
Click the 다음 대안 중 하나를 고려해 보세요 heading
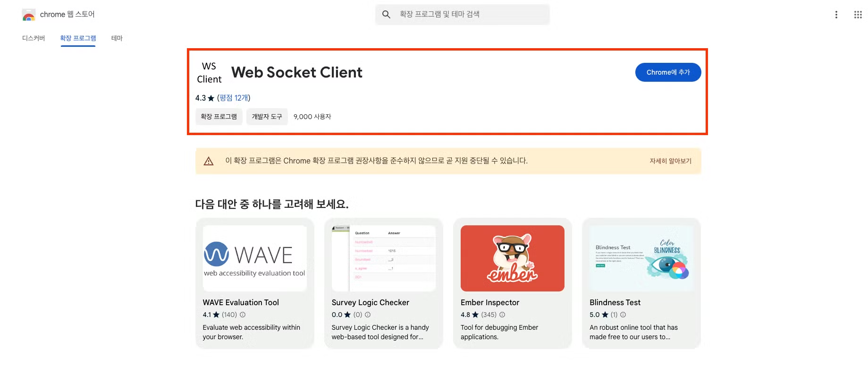pos(272,204)
